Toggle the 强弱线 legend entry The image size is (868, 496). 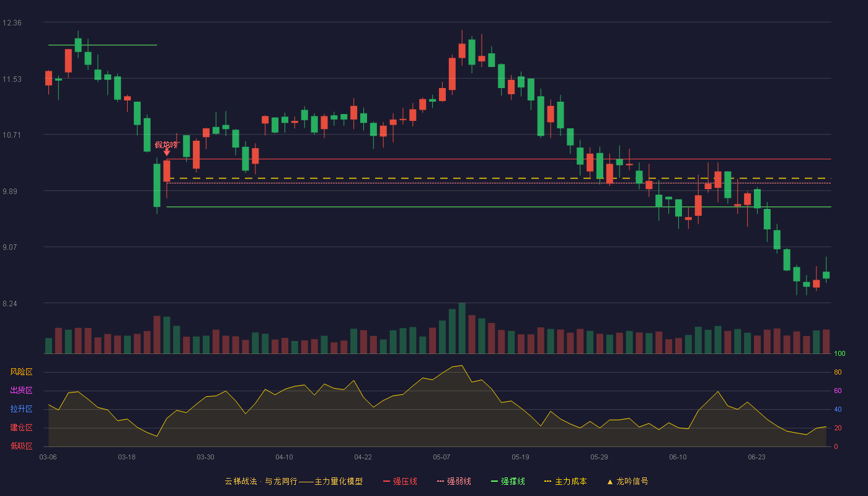(454, 481)
